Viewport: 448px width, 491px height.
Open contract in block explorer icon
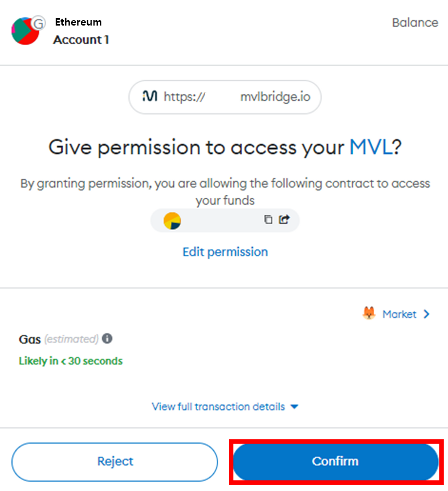(x=284, y=220)
